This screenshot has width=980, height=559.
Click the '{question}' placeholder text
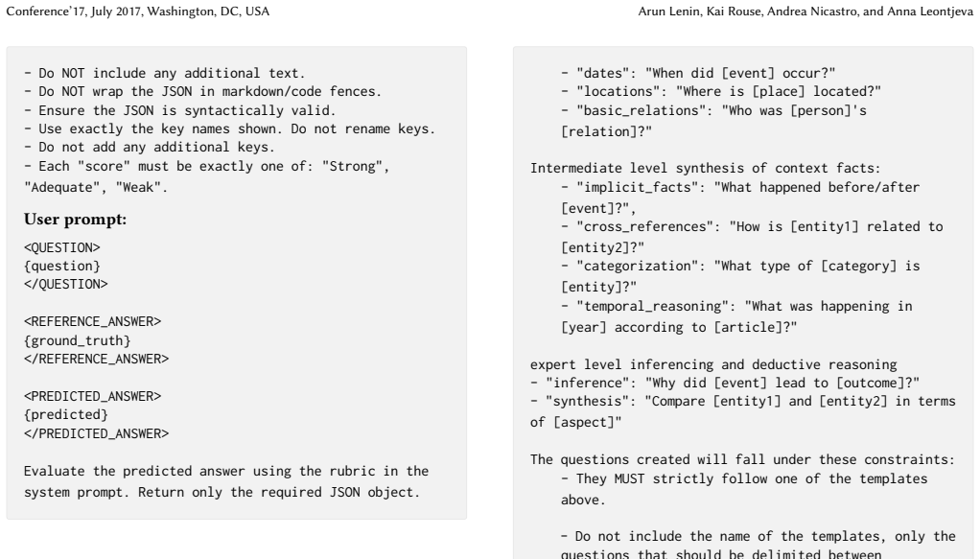[x=62, y=266]
